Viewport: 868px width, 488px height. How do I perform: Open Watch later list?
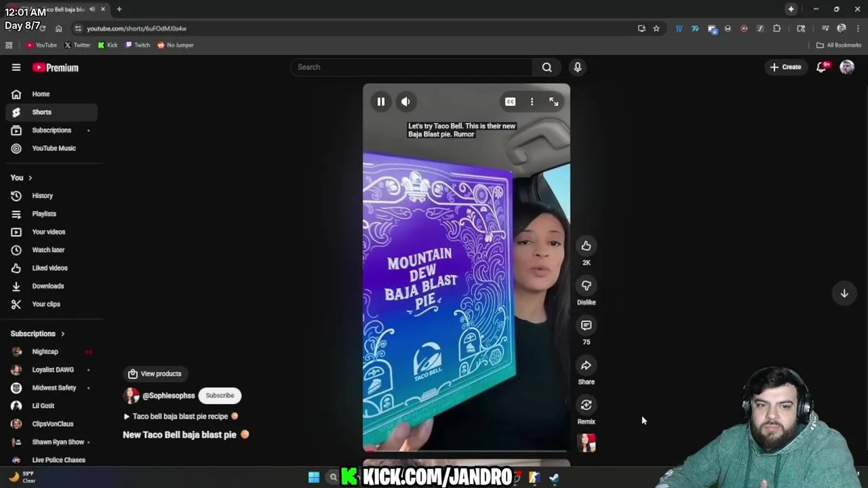click(52, 250)
